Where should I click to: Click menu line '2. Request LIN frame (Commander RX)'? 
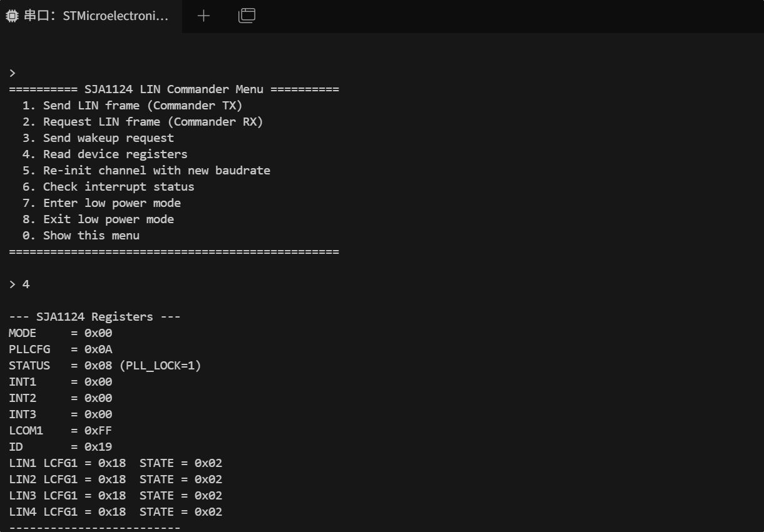(x=143, y=122)
